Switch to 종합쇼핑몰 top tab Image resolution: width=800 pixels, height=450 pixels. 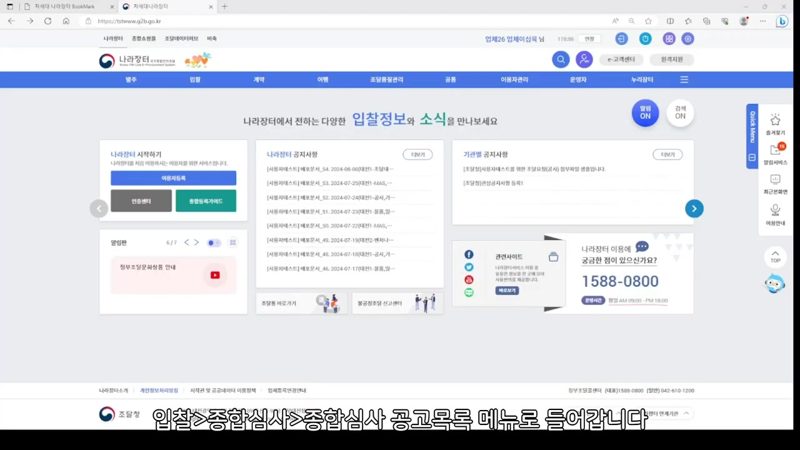point(144,39)
